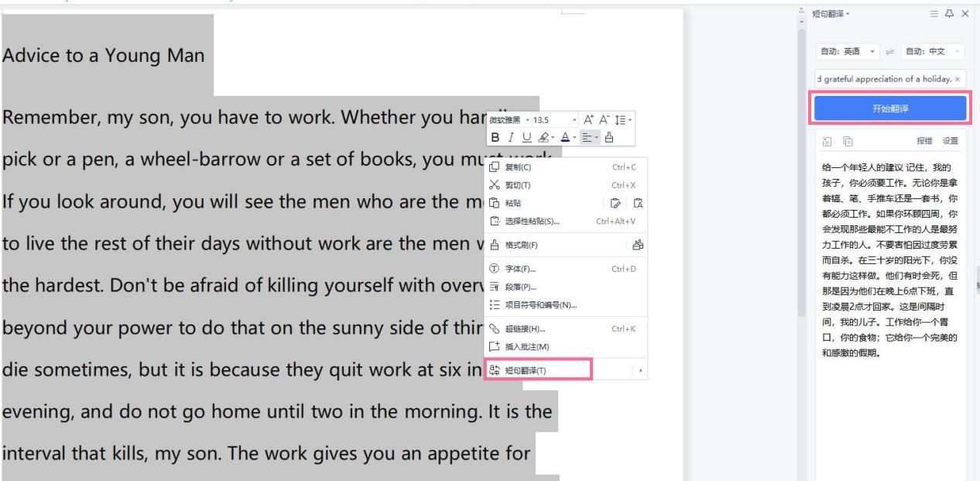The height and width of the screenshot is (481, 980).
Task: Decrease font size with the A- icon
Action: click(x=605, y=120)
